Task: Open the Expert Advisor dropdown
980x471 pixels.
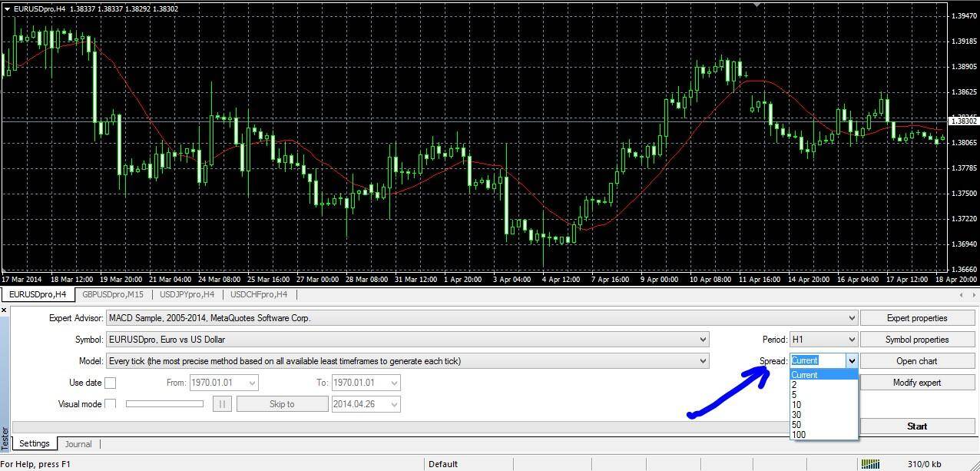Action: (x=851, y=317)
